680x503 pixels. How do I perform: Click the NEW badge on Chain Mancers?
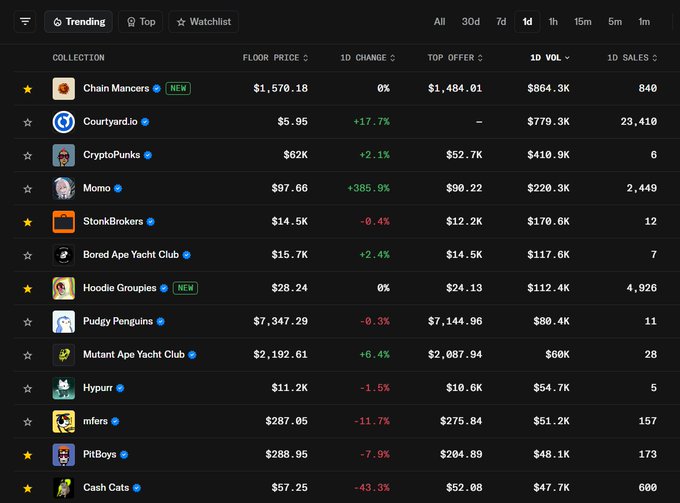[x=178, y=88]
